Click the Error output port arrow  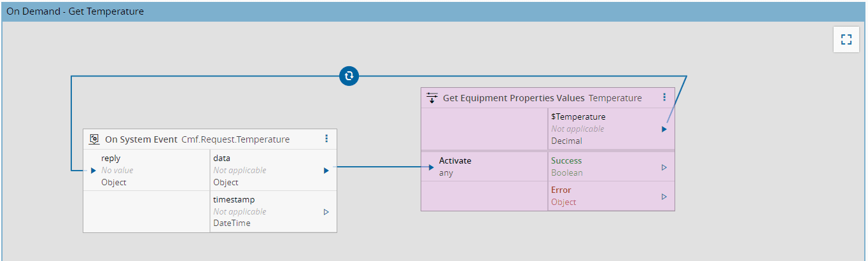pyautogui.click(x=664, y=197)
